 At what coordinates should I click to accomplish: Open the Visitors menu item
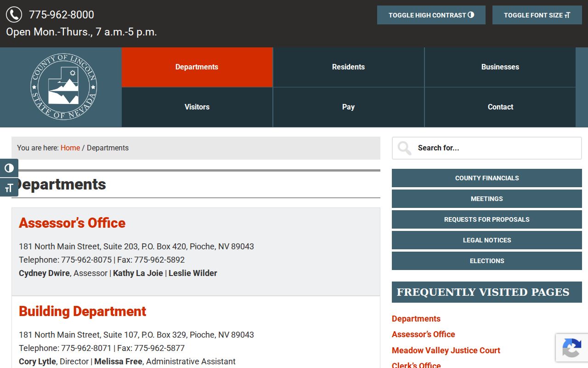tap(197, 107)
